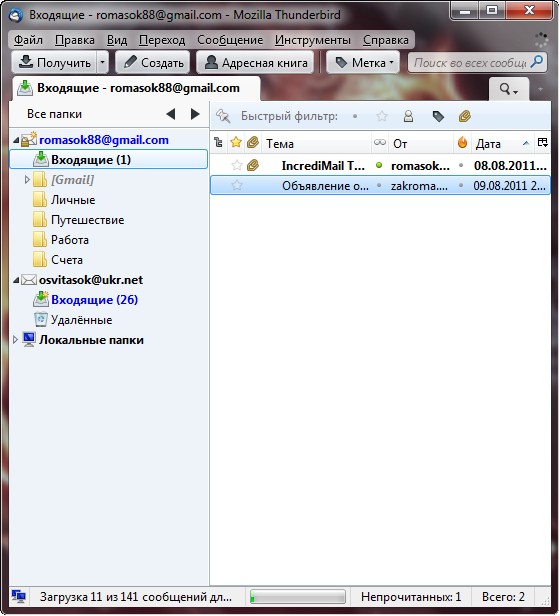Open the Путешествие folder
560x616 pixels.
[87, 220]
